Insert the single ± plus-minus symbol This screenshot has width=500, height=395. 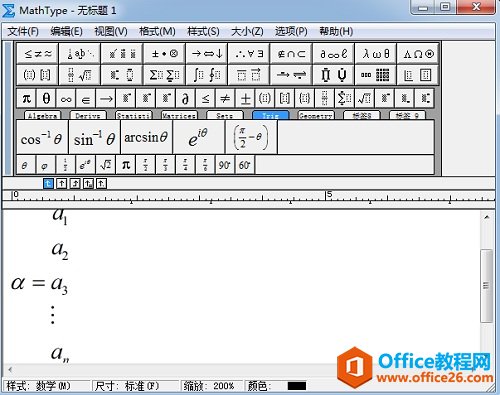click(x=245, y=99)
